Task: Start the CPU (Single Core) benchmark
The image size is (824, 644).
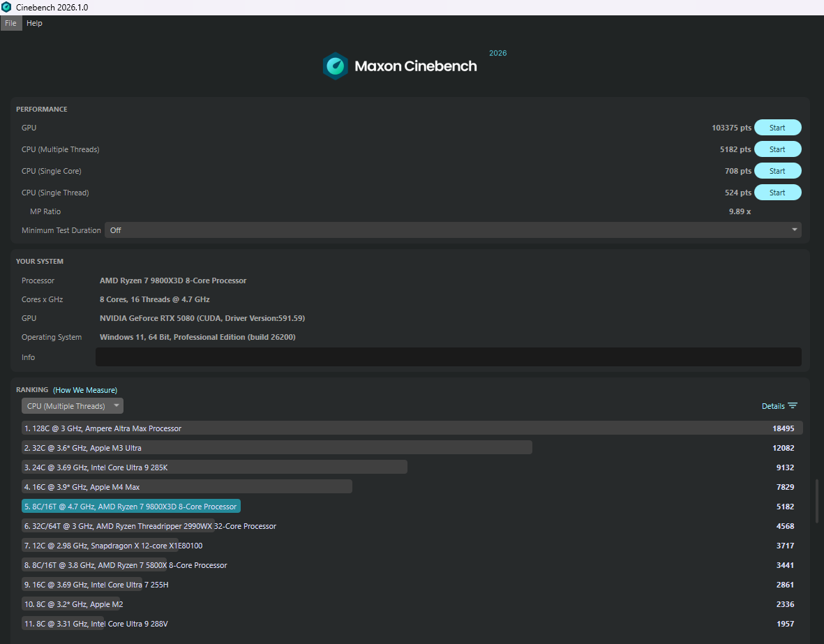Action: point(777,171)
